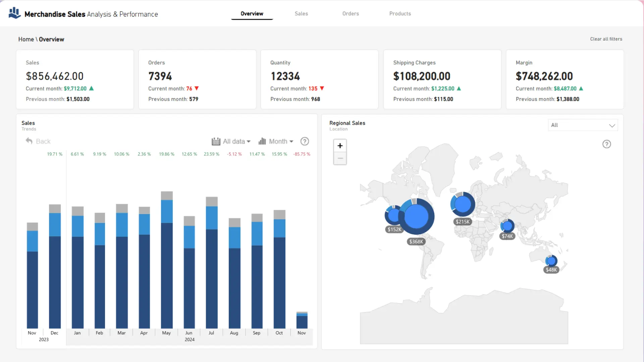Click the 12334 Quantity total

[x=285, y=76]
